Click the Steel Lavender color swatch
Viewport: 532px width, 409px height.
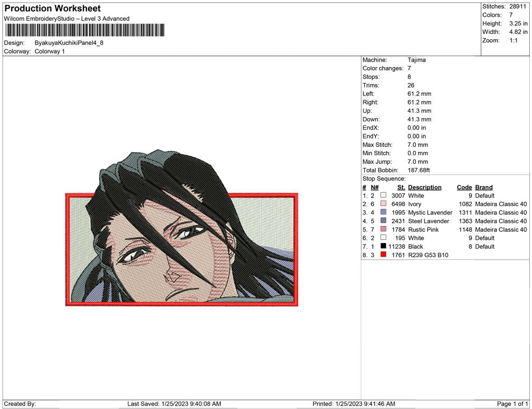383,221
